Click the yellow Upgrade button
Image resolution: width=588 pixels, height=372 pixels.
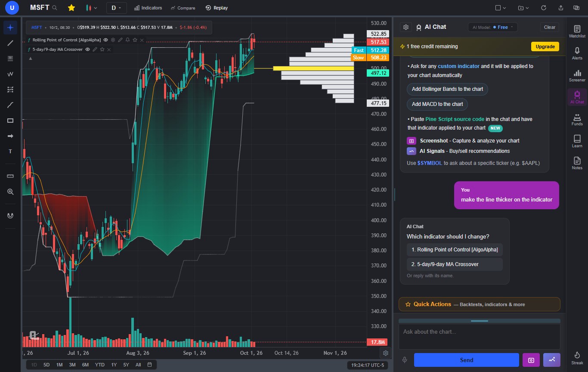[x=545, y=46]
